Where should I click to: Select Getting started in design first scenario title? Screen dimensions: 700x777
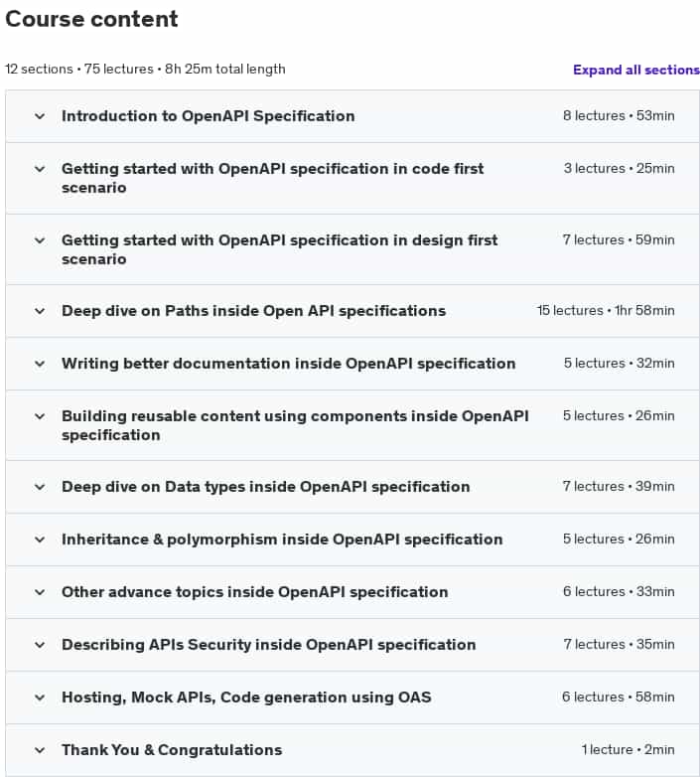(279, 249)
